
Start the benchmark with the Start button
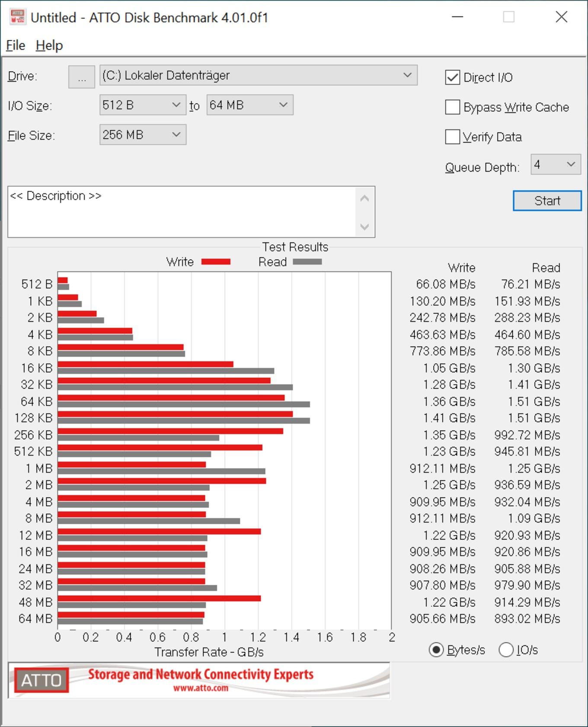(547, 201)
